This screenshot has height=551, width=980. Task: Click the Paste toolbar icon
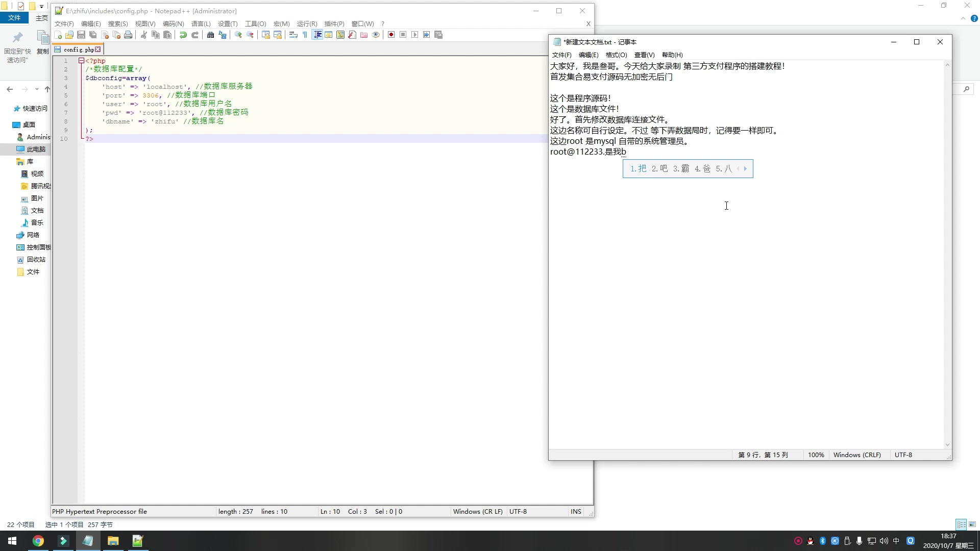(x=167, y=35)
